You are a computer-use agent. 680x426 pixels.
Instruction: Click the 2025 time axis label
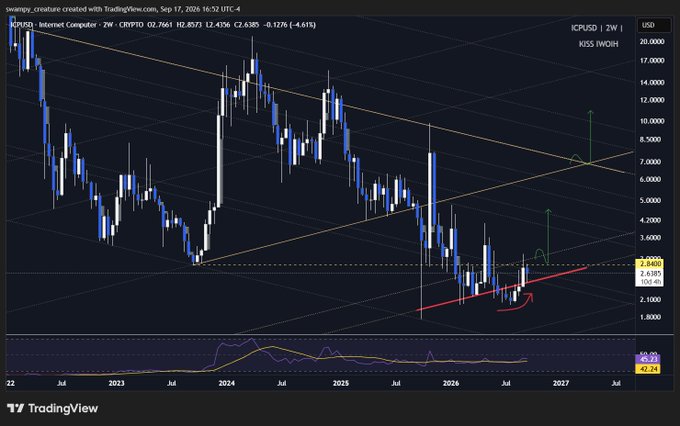(x=341, y=383)
